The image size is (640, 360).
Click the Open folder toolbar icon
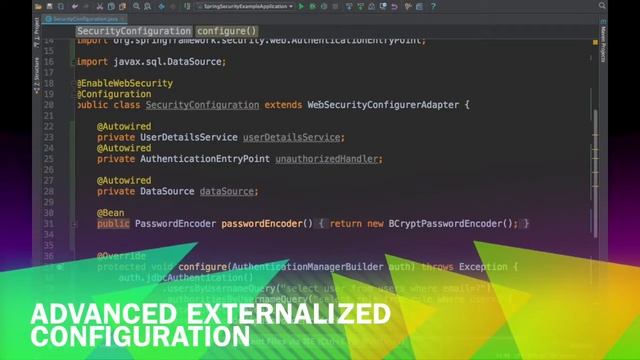pyautogui.click(x=38, y=6)
